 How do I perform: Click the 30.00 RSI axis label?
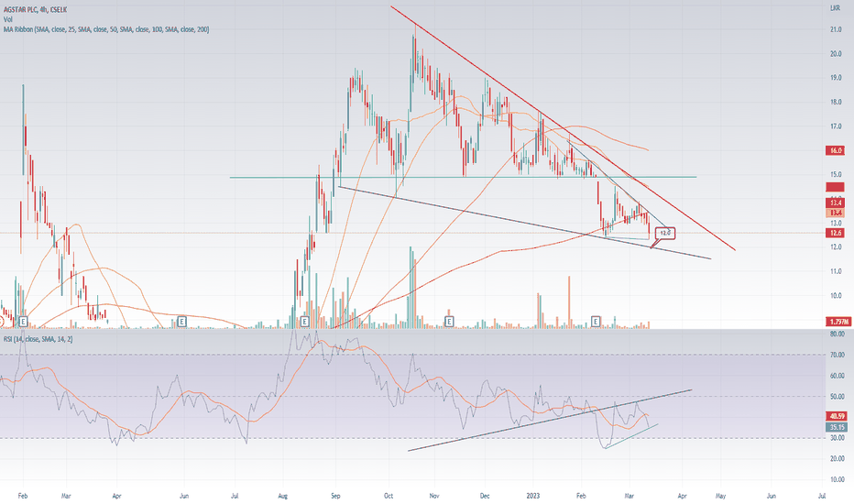click(x=838, y=438)
